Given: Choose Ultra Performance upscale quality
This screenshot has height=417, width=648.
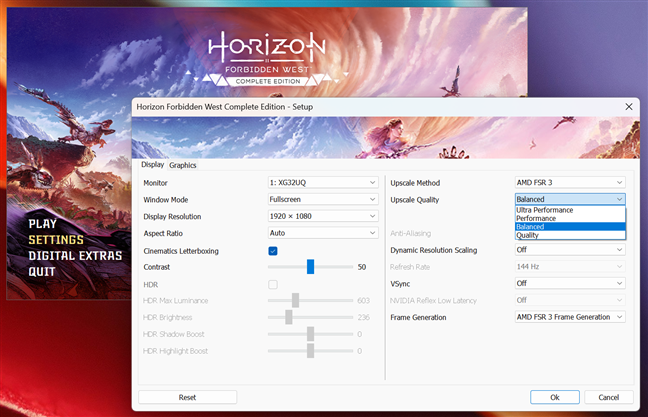Looking at the screenshot, I should (x=570, y=210).
